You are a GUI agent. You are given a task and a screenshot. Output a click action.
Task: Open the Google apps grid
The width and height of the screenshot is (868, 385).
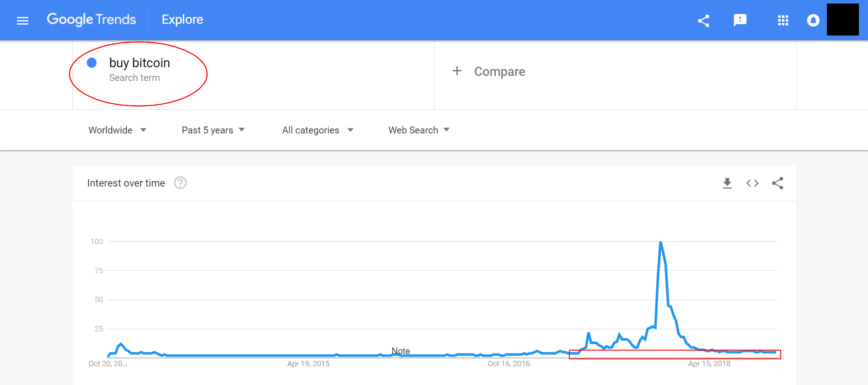click(783, 21)
